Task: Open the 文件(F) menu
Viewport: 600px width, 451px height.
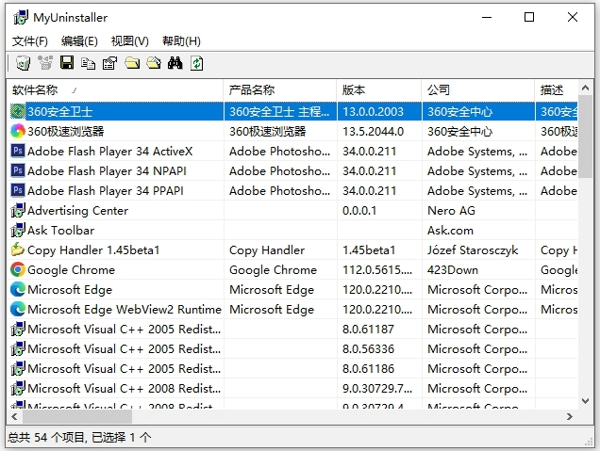Action: click(x=29, y=41)
